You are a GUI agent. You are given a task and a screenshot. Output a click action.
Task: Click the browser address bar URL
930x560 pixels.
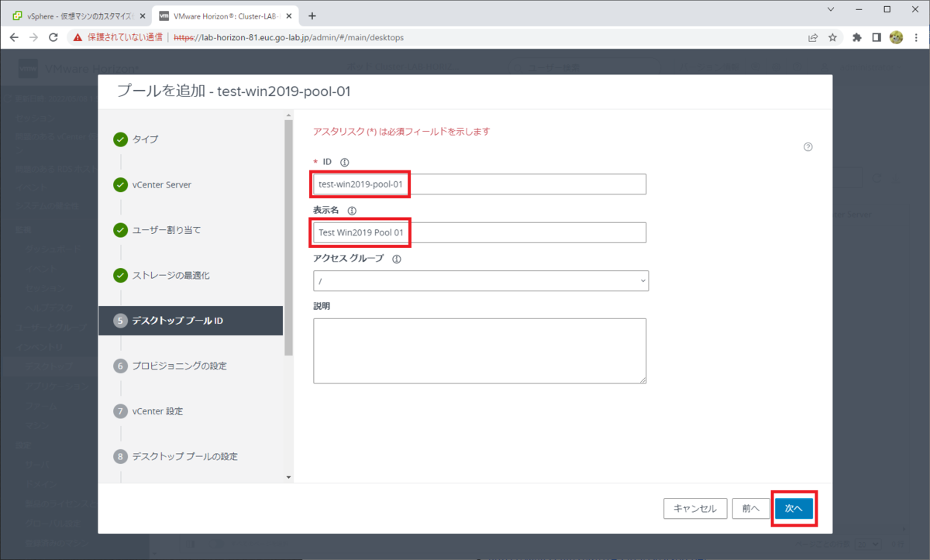pos(288,37)
